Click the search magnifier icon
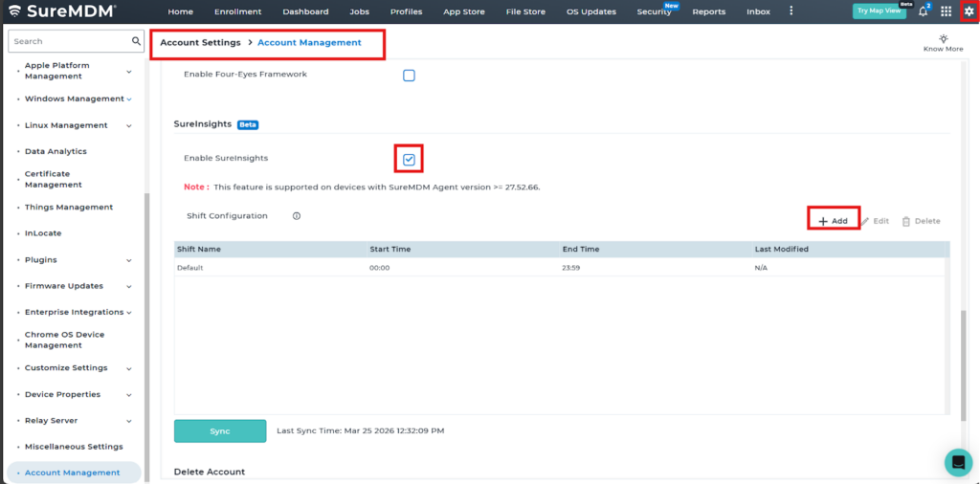This screenshot has height=484, width=980. (136, 41)
